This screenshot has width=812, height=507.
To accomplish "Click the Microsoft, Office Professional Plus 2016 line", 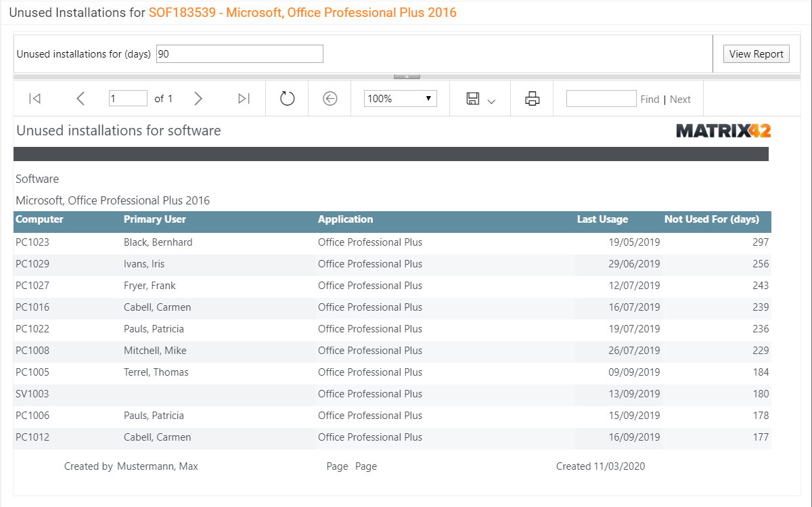I will point(113,201).
